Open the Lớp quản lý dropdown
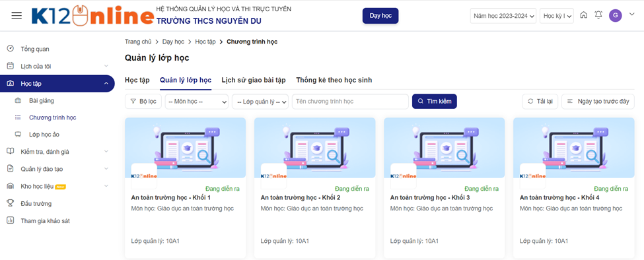The height and width of the screenshot is (260, 644). click(260, 101)
